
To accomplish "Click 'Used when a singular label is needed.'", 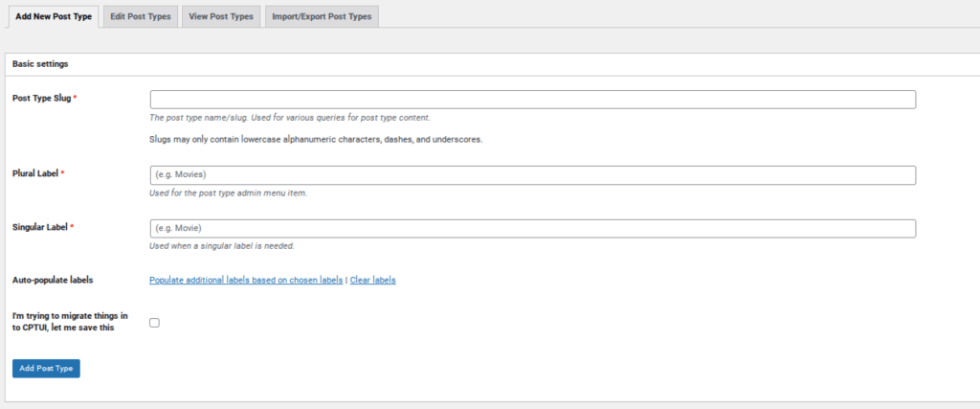I will tap(222, 246).
